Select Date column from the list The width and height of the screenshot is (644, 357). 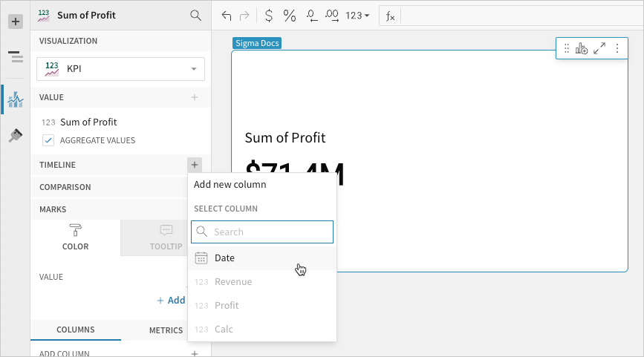coord(224,258)
